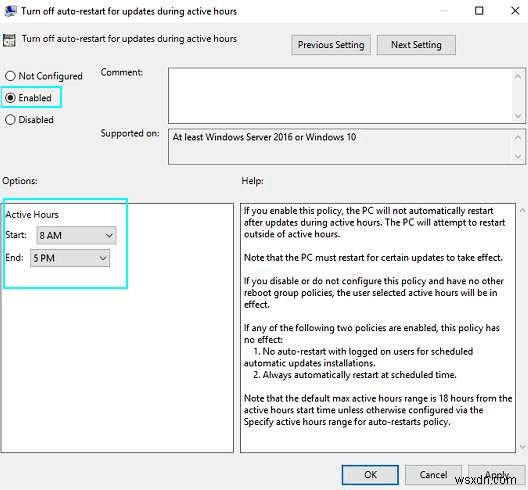Click Comment box scroll down arrow
Screen dimensions: 528x490
(518, 116)
